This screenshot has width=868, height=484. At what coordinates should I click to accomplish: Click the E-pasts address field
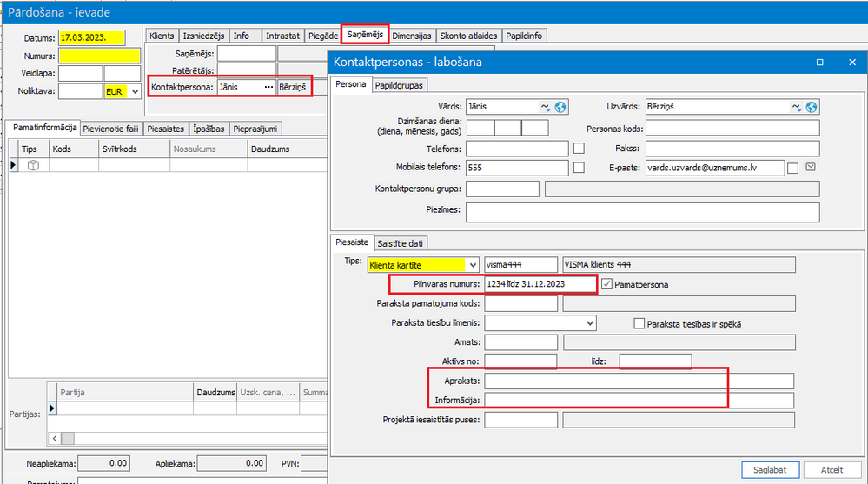coord(715,167)
